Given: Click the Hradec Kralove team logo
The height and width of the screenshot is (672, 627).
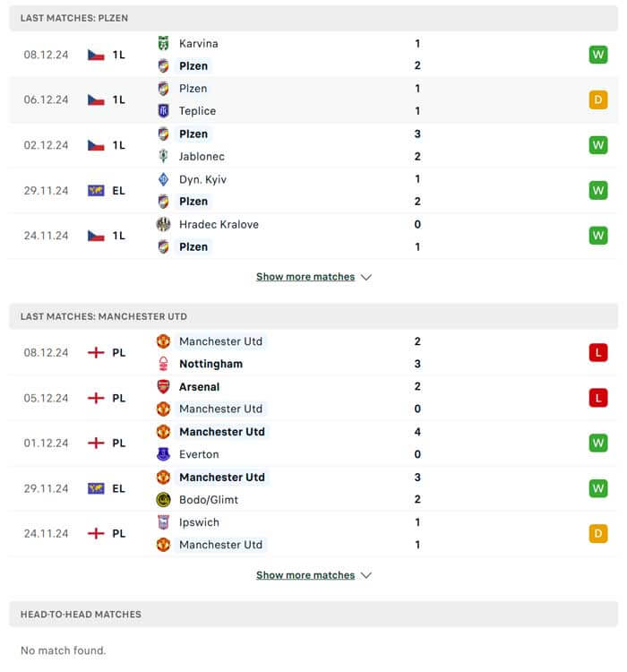Looking at the screenshot, I should pyautogui.click(x=163, y=225).
